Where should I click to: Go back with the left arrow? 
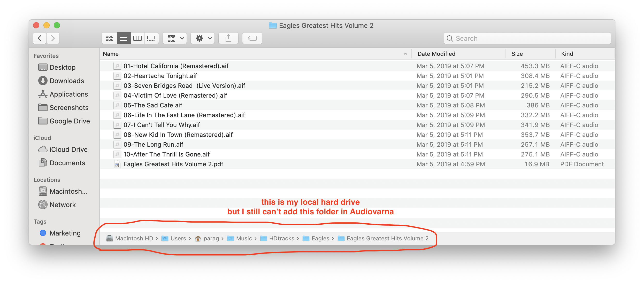(40, 38)
